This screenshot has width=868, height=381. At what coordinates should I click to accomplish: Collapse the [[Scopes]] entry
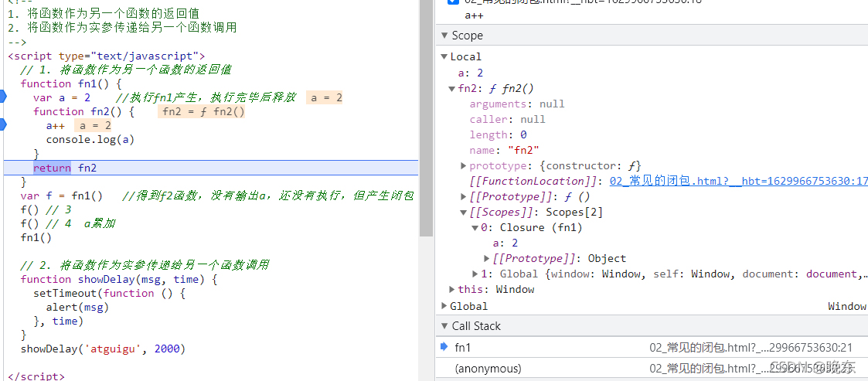(x=463, y=212)
